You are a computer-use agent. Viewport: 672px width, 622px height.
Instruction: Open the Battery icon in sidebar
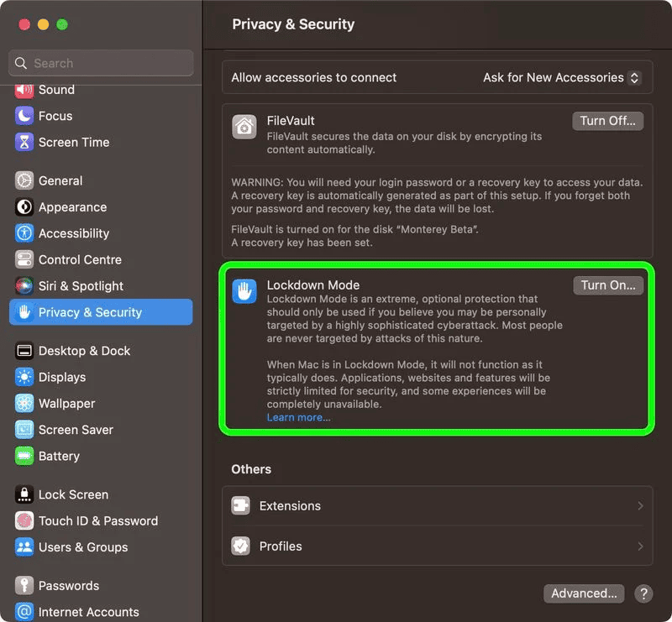point(24,457)
